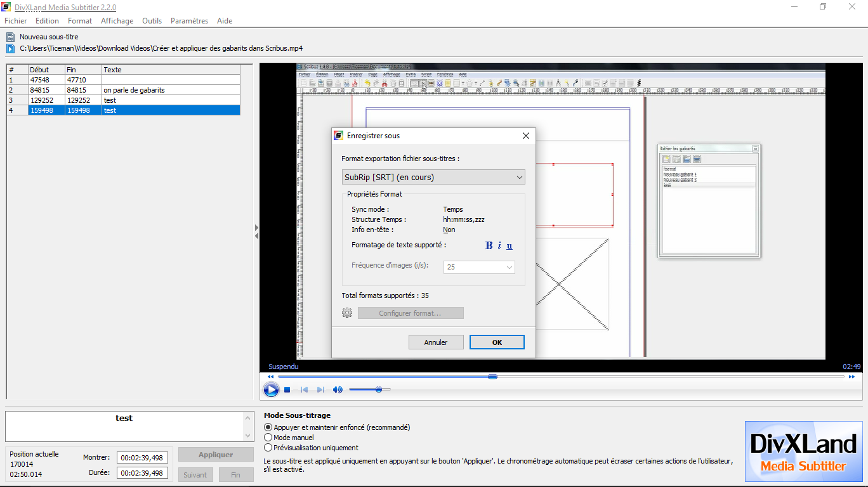This screenshot has height=487, width=868.
Task: Open the subtitle export format dropdown
Action: pos(433,177)
